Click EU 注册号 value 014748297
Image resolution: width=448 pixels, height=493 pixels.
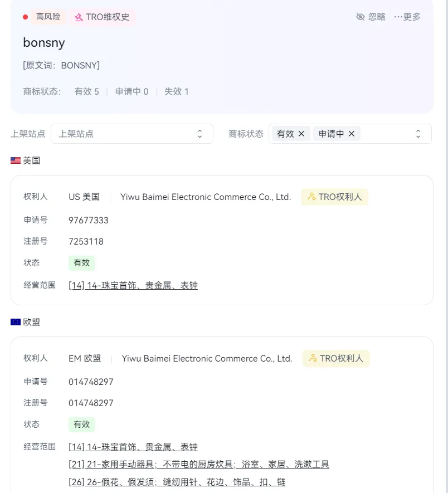(91, 403)
